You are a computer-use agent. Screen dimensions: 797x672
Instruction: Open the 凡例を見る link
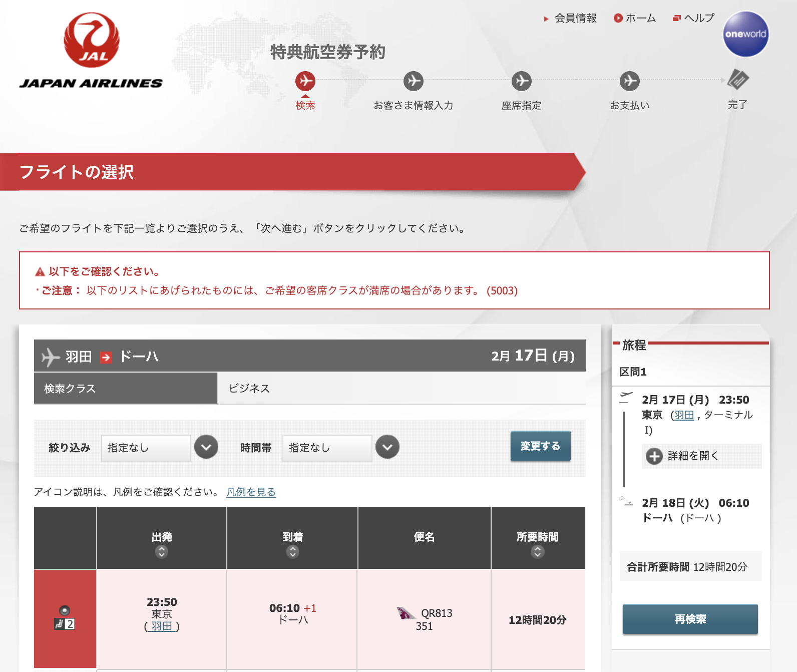pyautogui.click(x=251, y=492)
